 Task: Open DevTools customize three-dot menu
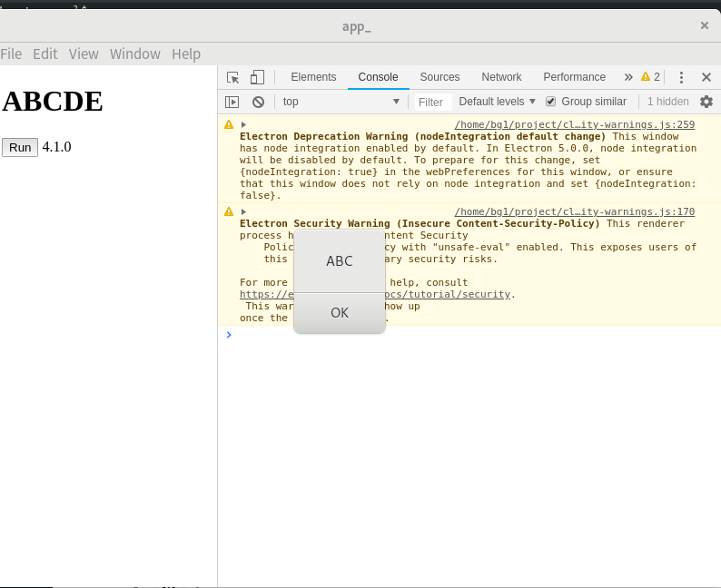681,77
